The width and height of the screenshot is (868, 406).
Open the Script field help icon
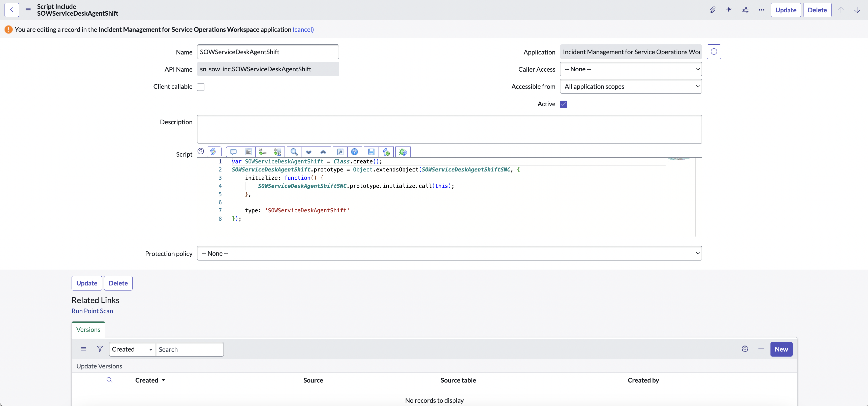[201, 151]
